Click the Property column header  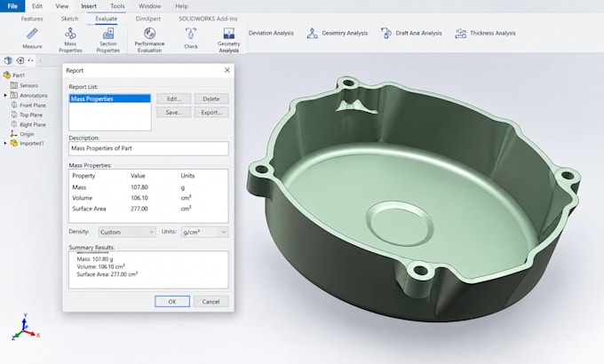pyautogui.click(x=83, y=176)
